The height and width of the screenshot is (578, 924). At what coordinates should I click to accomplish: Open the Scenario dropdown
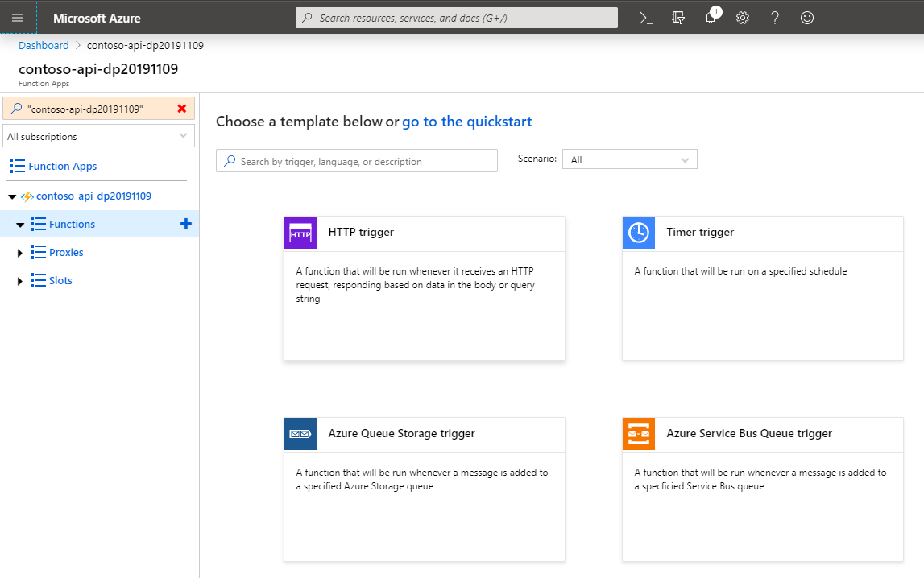tap(629, 159)
